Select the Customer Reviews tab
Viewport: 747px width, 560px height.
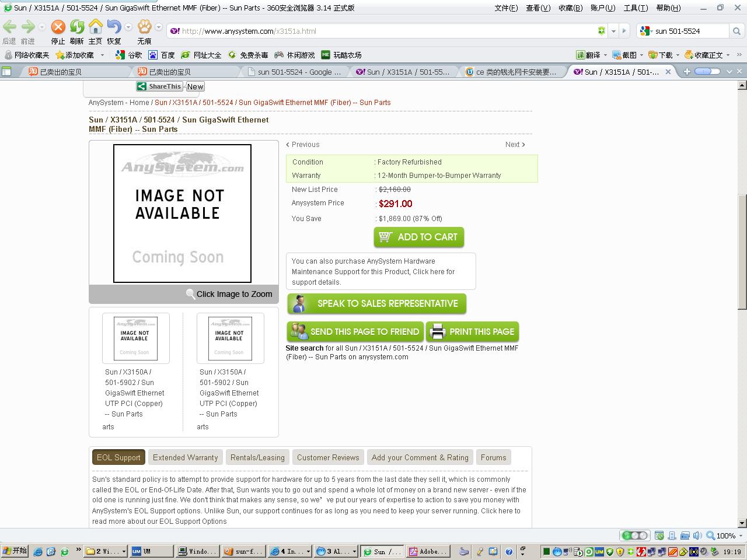pos(328,457)
